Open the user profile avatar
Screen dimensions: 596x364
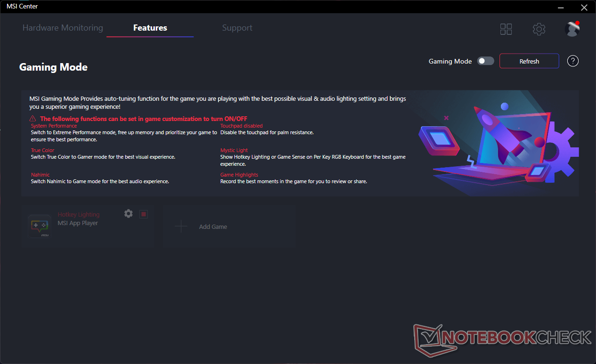pyautogui.click(x=572, y=29)
